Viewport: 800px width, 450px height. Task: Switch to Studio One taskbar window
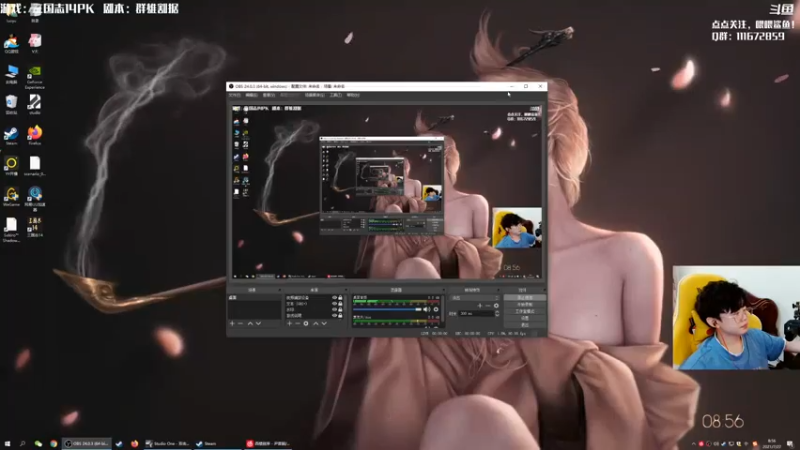167,444
